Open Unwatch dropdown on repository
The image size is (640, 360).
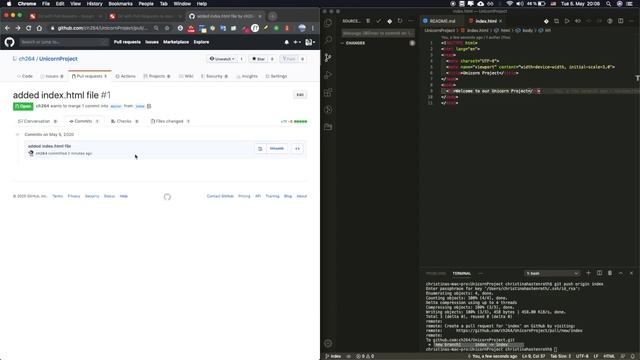[x=222, y=59]
